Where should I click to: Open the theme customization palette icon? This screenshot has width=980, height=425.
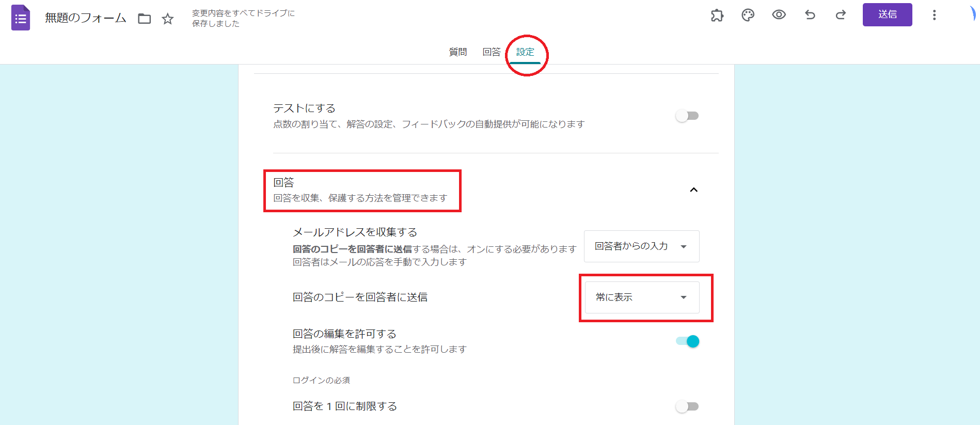748,15
